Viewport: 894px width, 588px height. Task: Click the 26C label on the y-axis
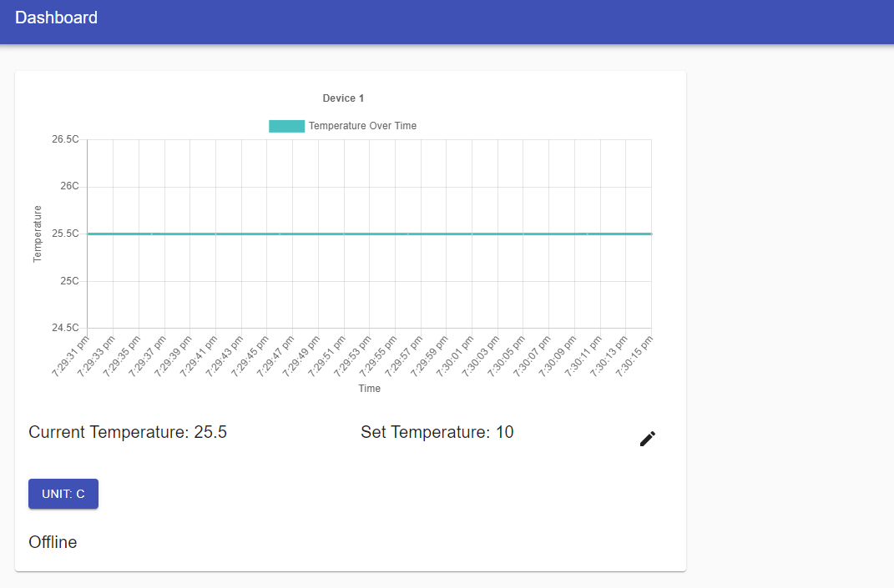pos(69,187)
